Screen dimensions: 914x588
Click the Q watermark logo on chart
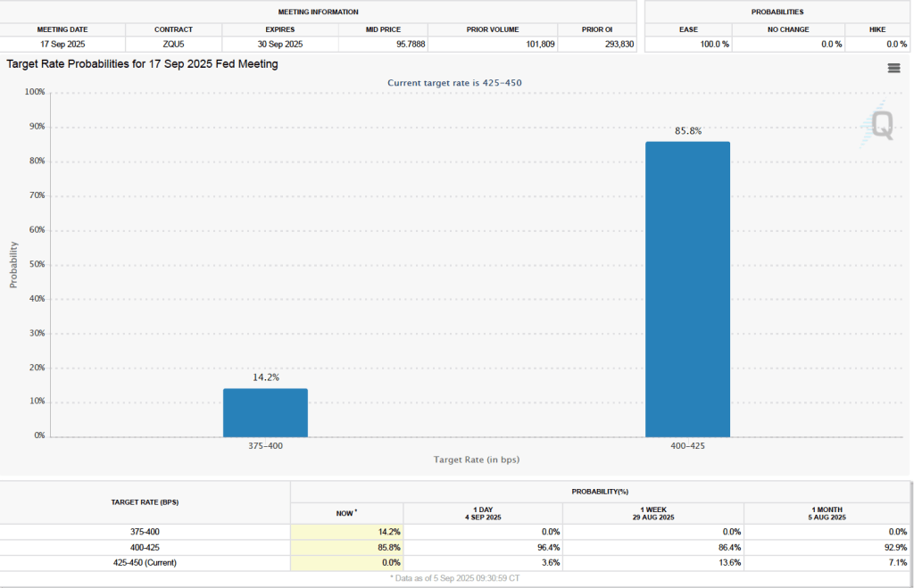coord(880,128)
